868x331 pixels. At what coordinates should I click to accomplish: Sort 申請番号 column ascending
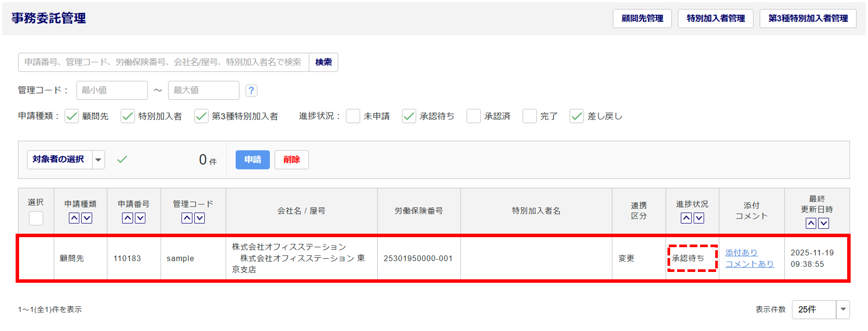(x=128, y=218)
